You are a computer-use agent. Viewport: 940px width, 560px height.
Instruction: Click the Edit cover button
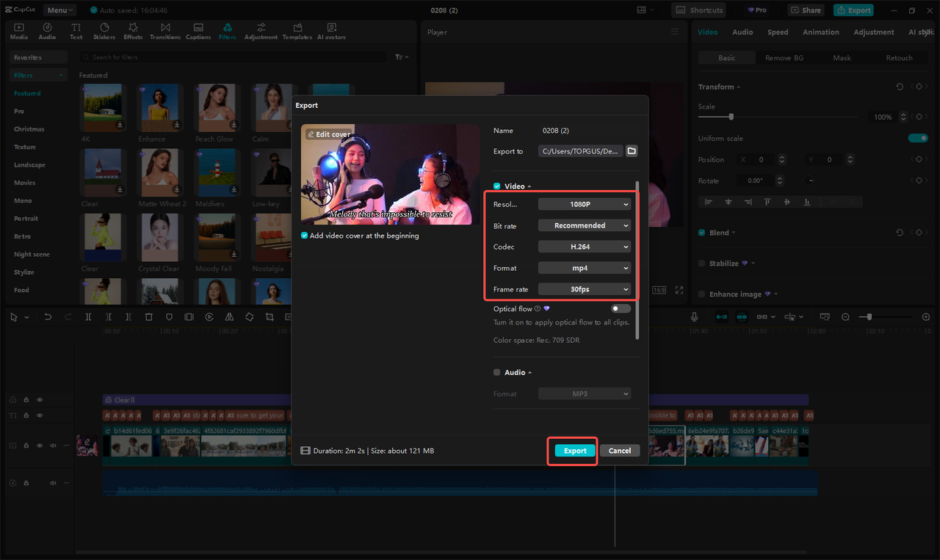(328, 134)
